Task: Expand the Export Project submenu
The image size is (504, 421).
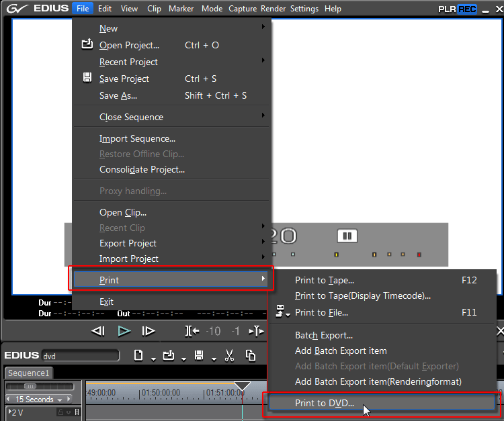Action: pos(171,243)
